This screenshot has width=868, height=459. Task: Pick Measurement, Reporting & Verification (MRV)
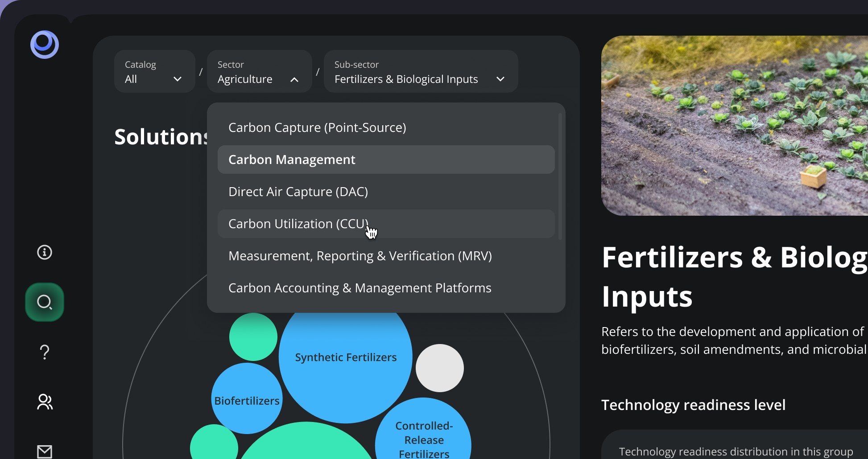point(386,256)
